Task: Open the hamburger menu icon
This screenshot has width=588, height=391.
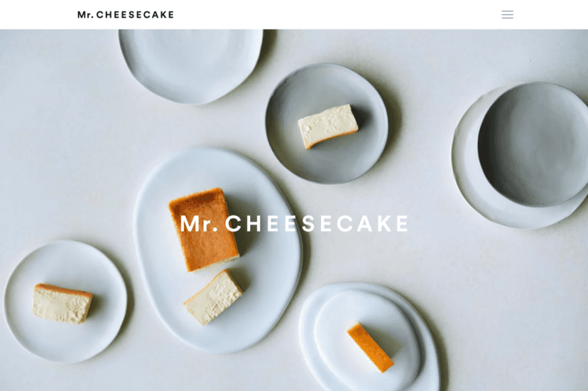Action: coord(507,15)
